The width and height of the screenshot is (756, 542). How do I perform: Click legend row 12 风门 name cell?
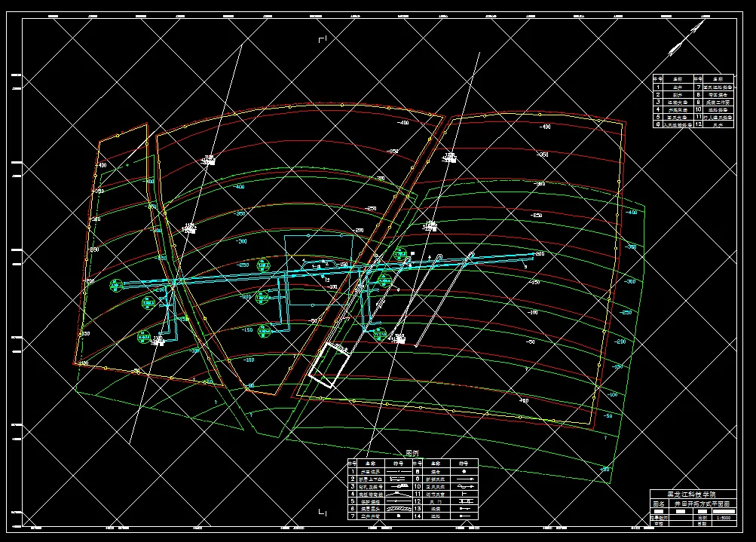coord(436,501)
